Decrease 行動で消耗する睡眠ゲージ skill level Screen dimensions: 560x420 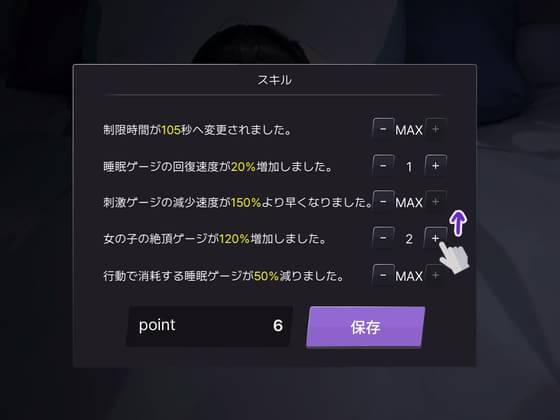pyautogui.click(x=383, y=275)
